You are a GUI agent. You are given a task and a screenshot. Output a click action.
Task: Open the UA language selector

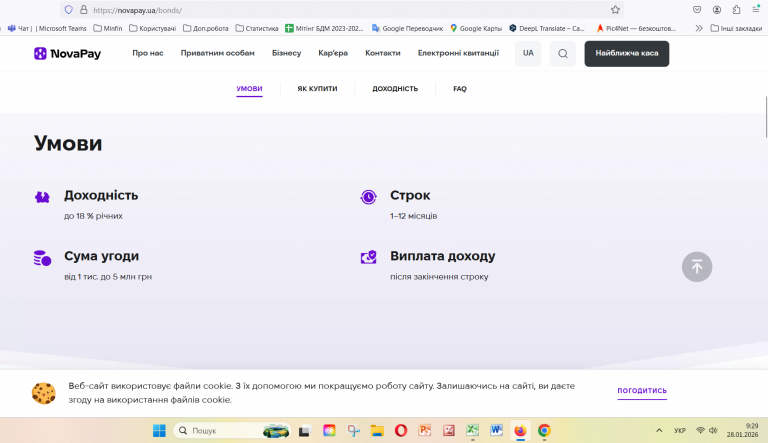click(x=528, y=53)
